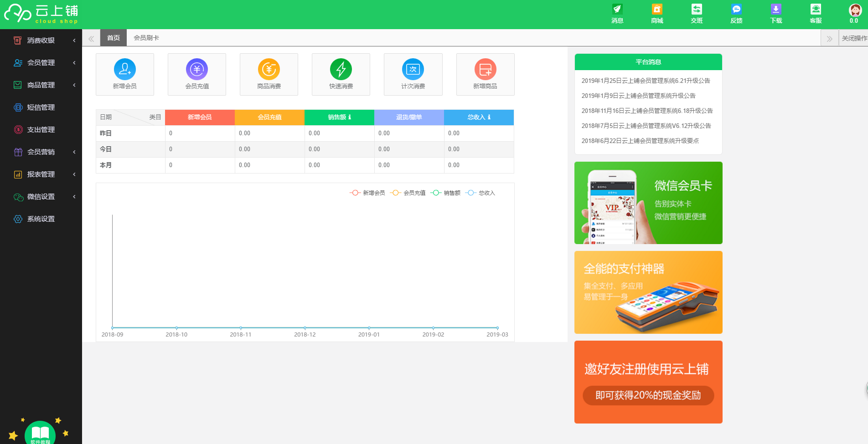Click the tab-bar right double arrow
868x444 pixels.
(x=829, y=38)
